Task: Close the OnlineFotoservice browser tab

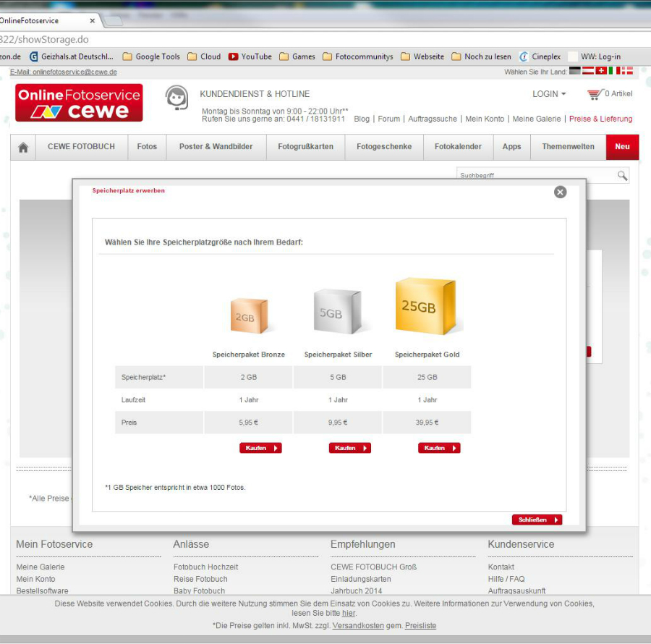Action: pos(92,21)
